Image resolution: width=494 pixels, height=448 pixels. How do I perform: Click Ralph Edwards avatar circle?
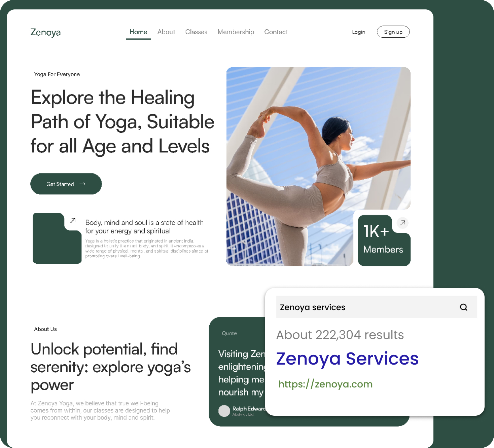tap(224, 411)
